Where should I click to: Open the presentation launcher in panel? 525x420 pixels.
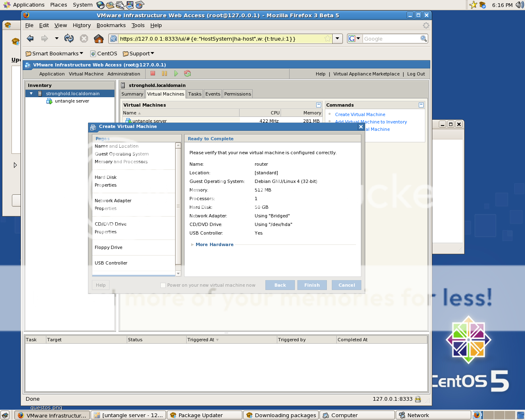(x=130, y=5)
